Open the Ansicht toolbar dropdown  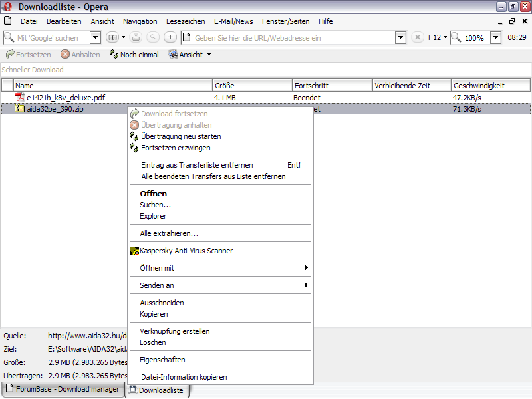pyautogui.click(x=190, y=55)
